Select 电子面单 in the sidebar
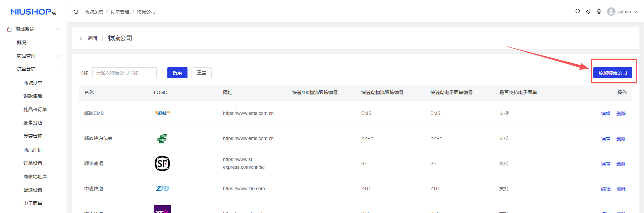Viewport: 644px width, 213px height. (33, 203)
